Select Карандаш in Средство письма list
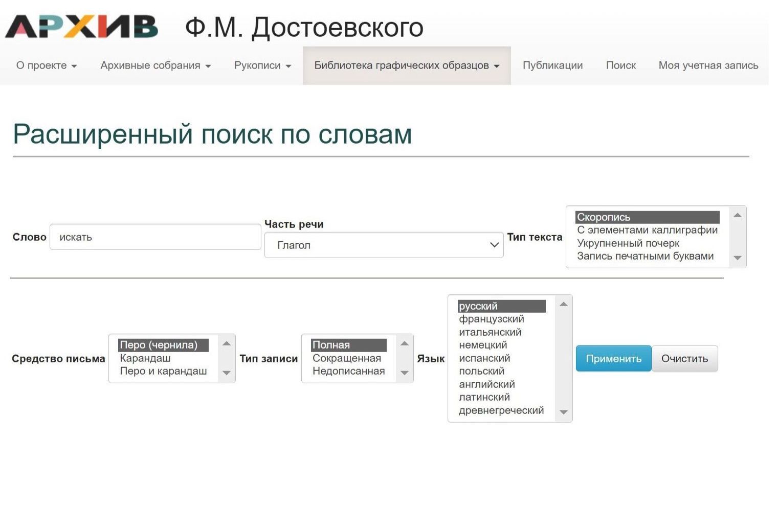Viewport: 778px width, 532px height. click(145, 358)
